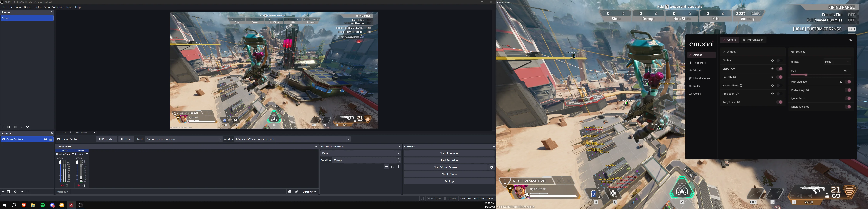Toggle vertical layout icon in Audio Mixer
The image size is (868, 209).
coord(290,192)
